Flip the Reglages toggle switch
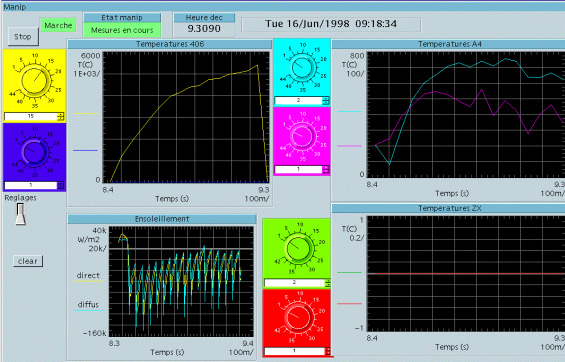Screen dimensions: 565x362 click(x=21, y=214)
